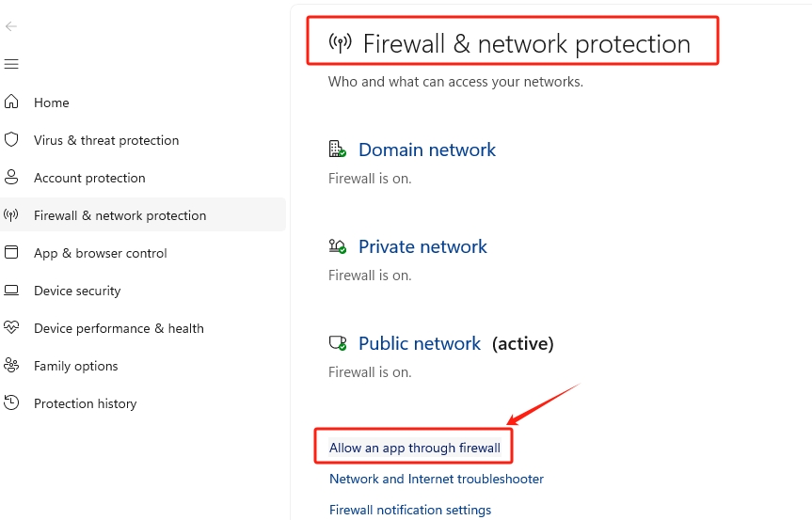This screenshot has width=812, height=520.
Task: Select Firewall & network protection in sidebar
Action: [x=119, y=215]
